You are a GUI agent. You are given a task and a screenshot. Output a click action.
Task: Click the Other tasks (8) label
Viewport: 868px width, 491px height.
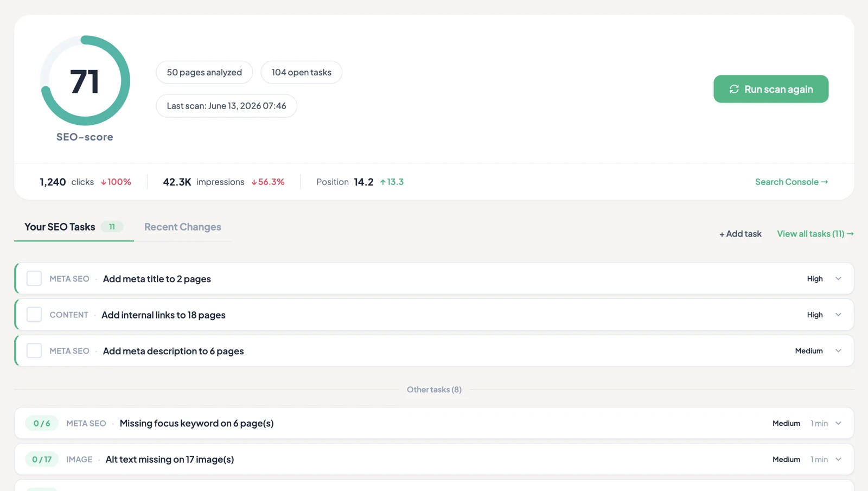pos(434,390)
